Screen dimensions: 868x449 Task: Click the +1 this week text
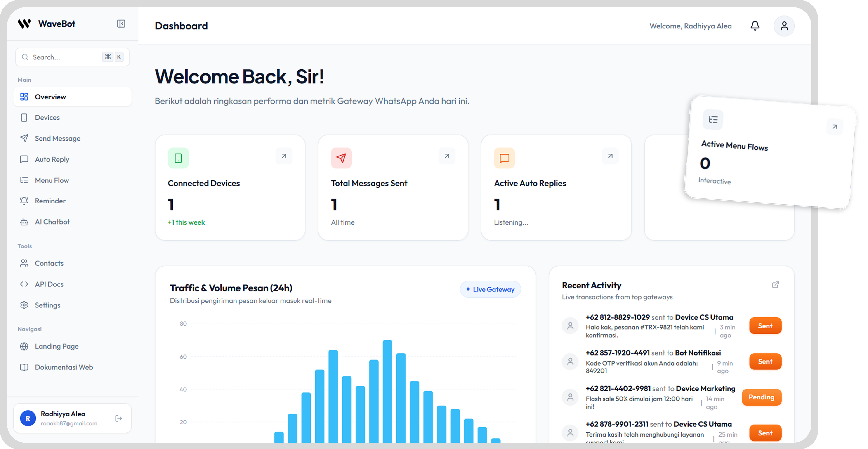pyautogui.click(x=186, y=222)
